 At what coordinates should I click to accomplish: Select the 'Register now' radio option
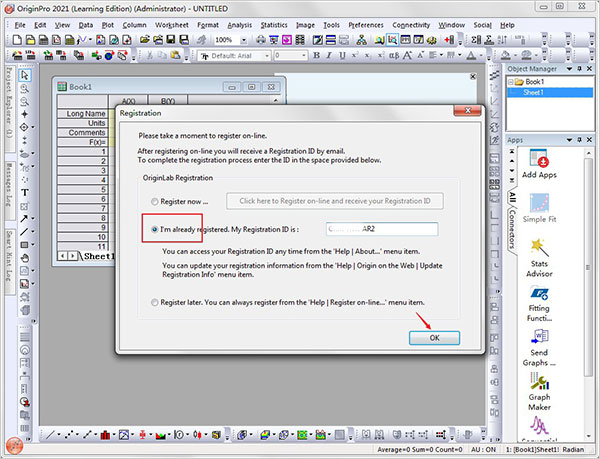(154, 202)
